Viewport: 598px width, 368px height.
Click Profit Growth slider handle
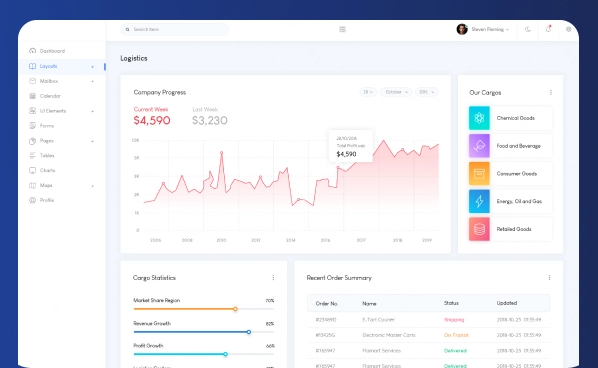point(225,354)
